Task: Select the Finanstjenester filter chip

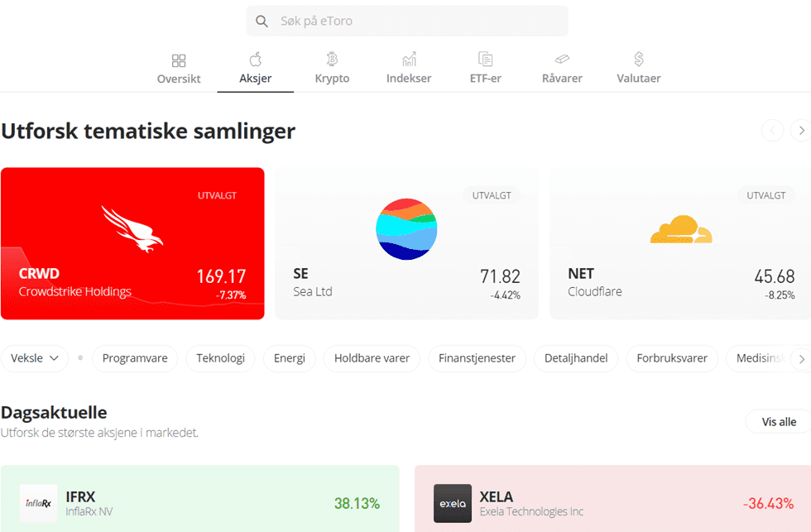Action: tap(477, 358)
